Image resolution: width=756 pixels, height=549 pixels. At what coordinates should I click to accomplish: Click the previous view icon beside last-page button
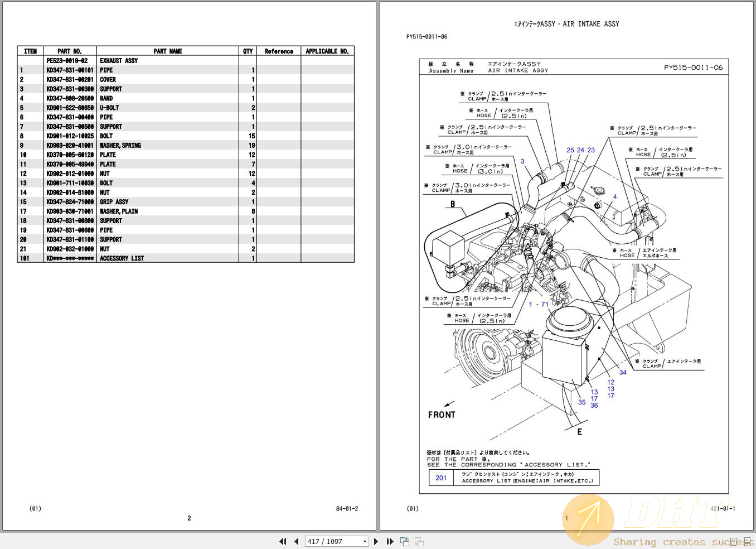[x=405, y=541]
